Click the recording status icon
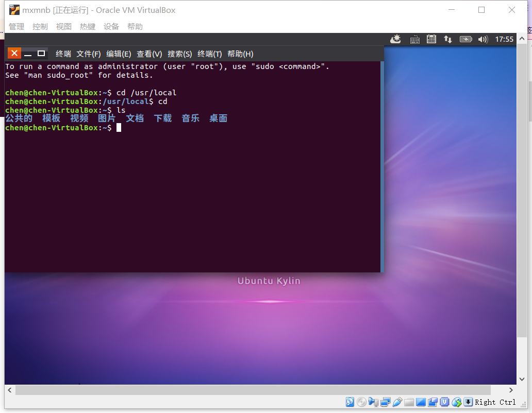The width and height of the screenshot is (532, 413). [x=433, y=402]
